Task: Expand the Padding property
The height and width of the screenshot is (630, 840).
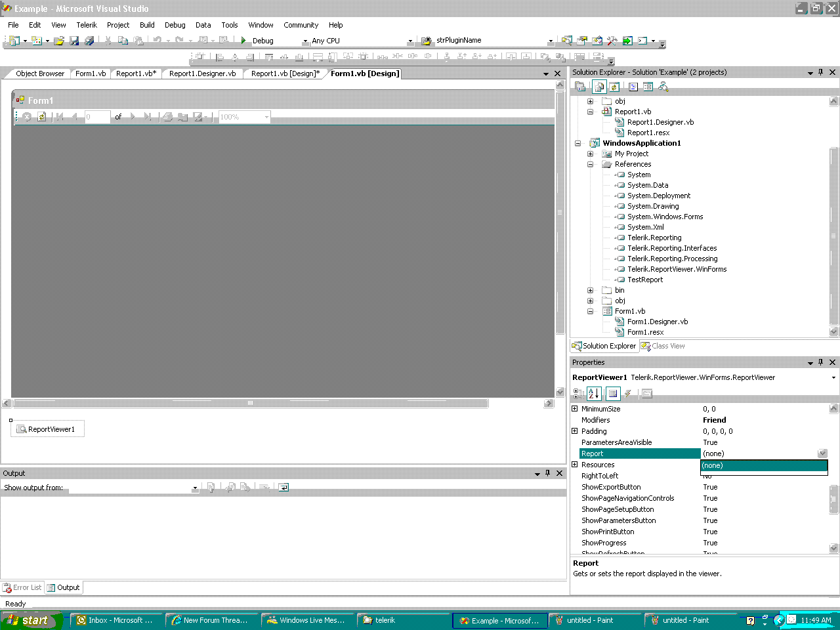Action: [575, 431]
